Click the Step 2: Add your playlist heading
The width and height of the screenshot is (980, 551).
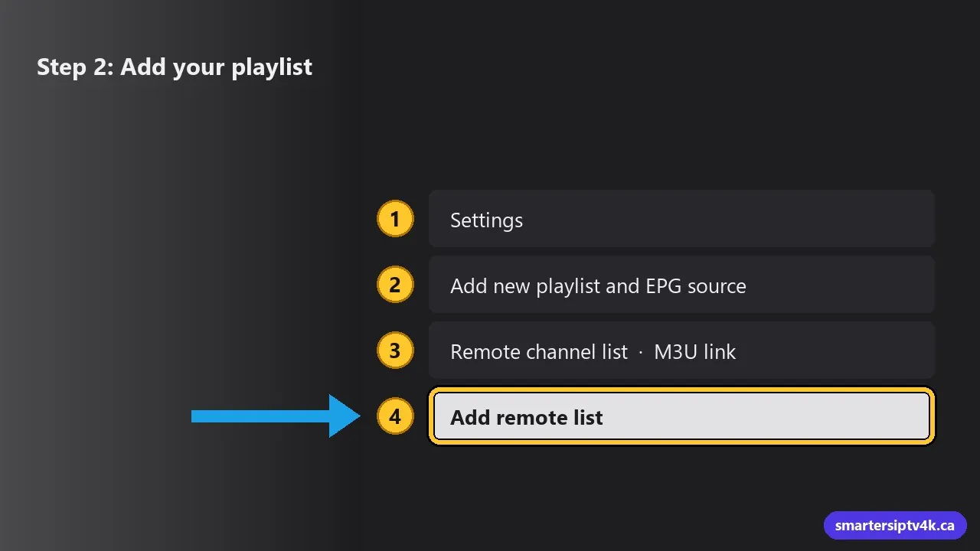click(175, 67)
